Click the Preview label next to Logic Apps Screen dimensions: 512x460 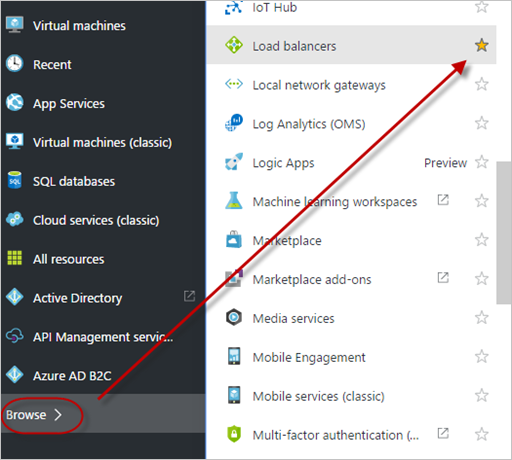click(x=445, y=163)
